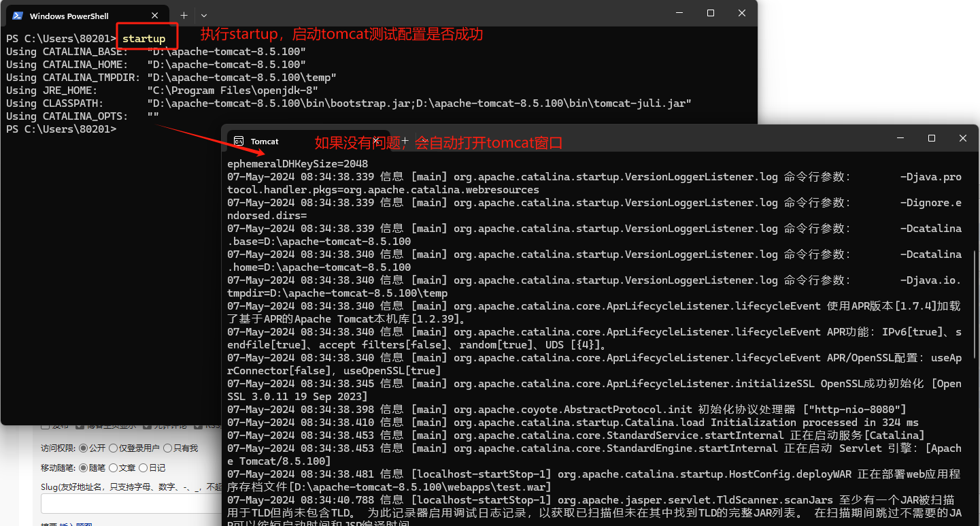Viewport: 980px width, 526px height.
Task: Select the 仅登录用户 radio button
Action: (x=113, y=448)
